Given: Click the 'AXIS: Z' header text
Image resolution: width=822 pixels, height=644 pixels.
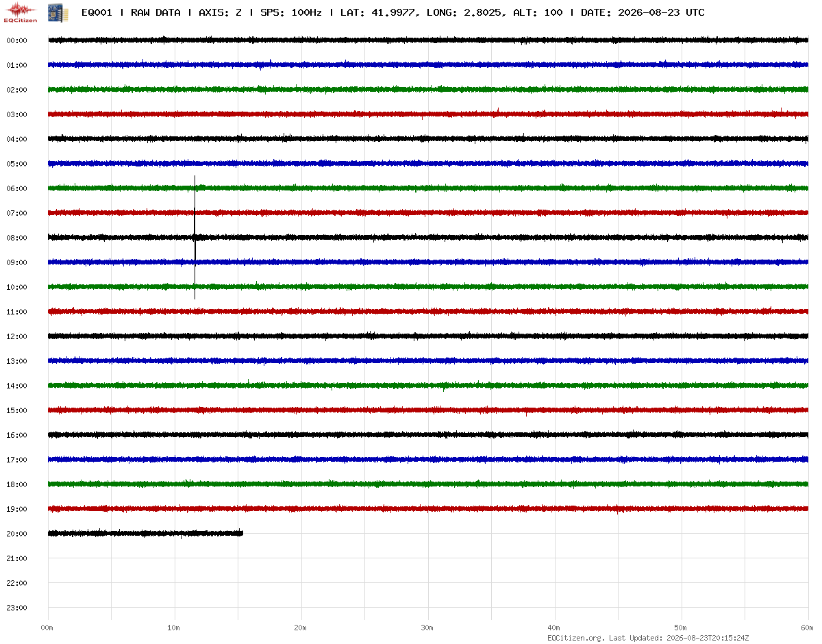Looking at the screenshot, I should pos(219,12).
